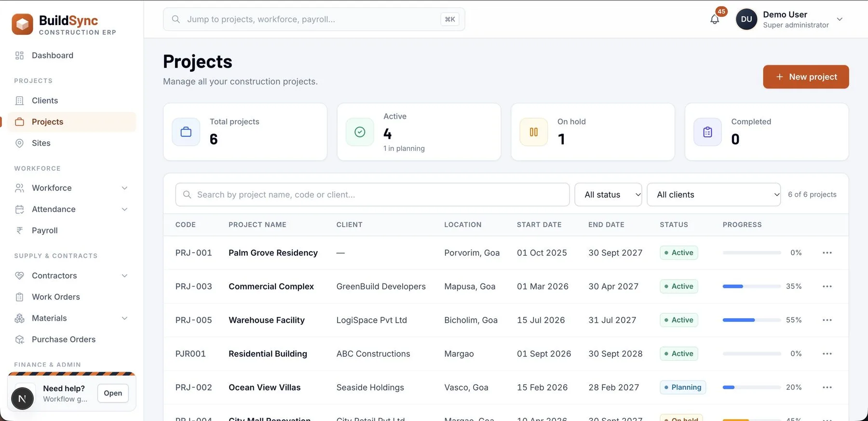Open the Work Orders page
868x421 pixels.
(x=72, y=297)
